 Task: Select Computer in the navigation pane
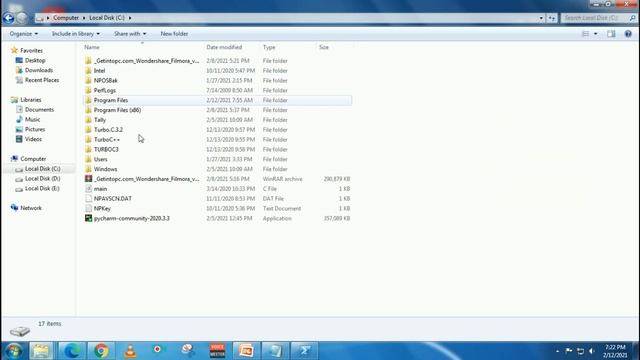[x=33, y=159]
